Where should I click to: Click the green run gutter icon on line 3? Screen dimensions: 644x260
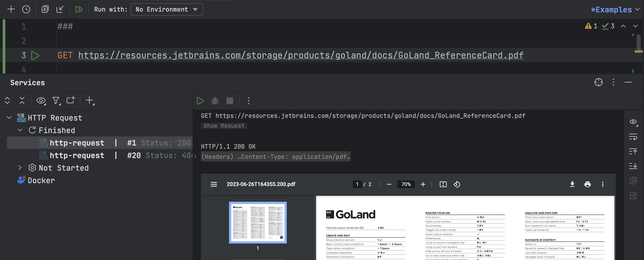[35, 55]
